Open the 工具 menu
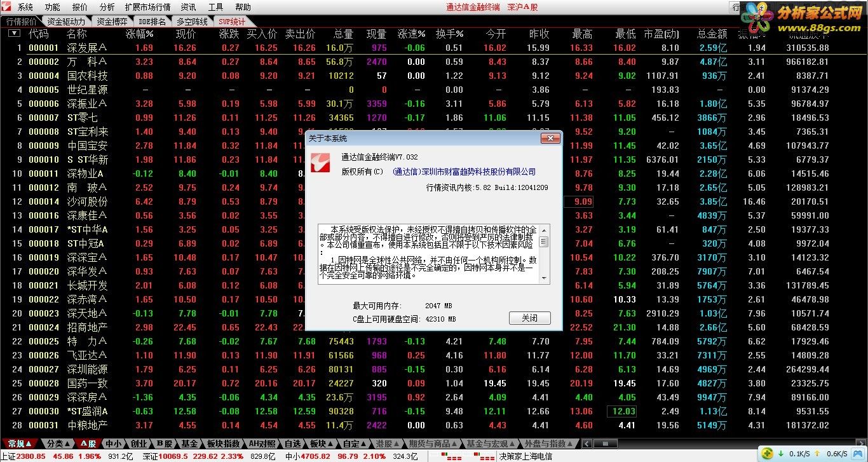 (216, 7)
